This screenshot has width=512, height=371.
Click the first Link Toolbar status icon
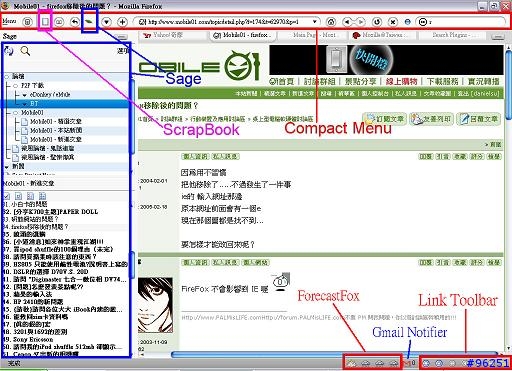pos(426,363)
